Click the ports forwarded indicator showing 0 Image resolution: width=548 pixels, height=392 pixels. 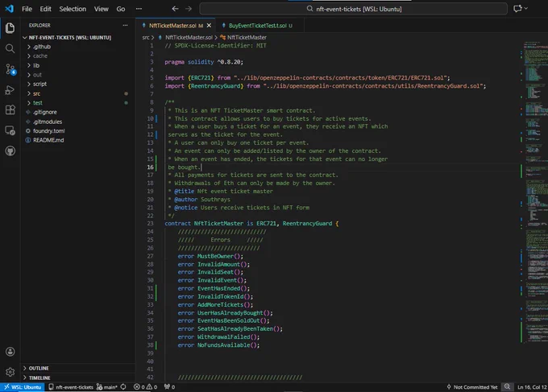tap(169, 386)
